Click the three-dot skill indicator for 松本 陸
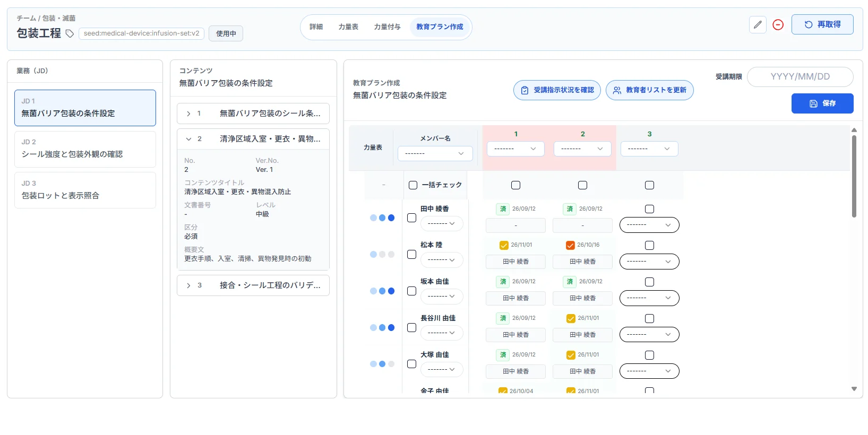 point(382,254)
